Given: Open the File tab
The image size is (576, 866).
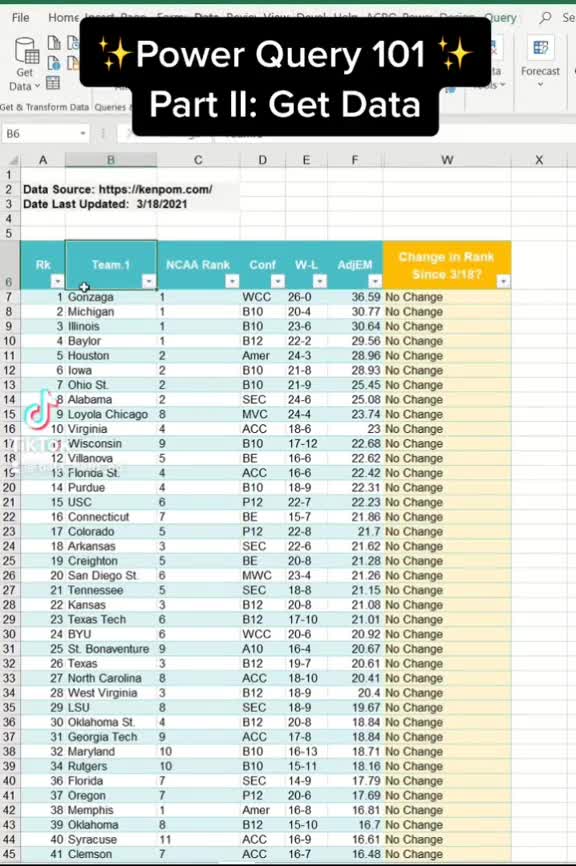Looking at the screenshot, I should (x=20, y=18).
